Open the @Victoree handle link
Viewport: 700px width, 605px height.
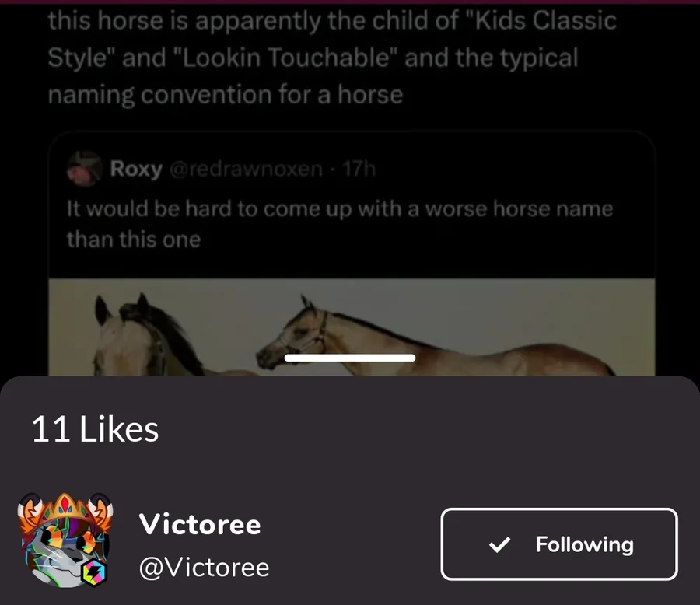tap(204, 568)
